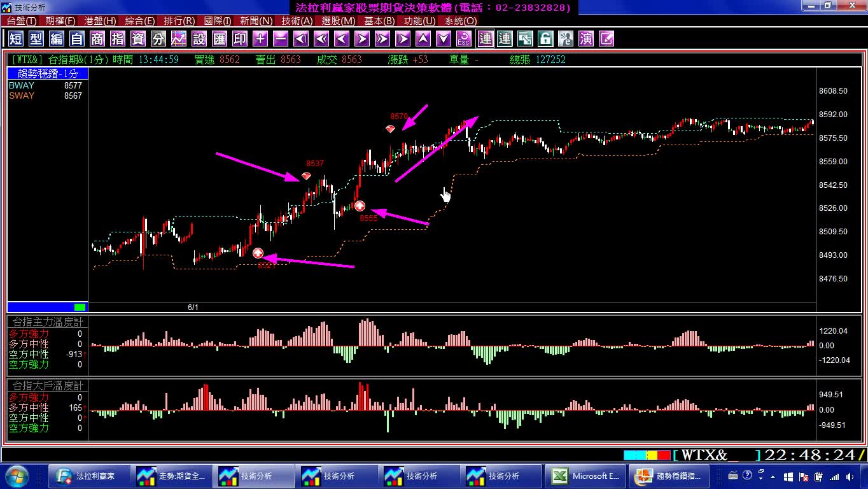
Task: Open the 技術(A) menu
Action: (297, 21)
